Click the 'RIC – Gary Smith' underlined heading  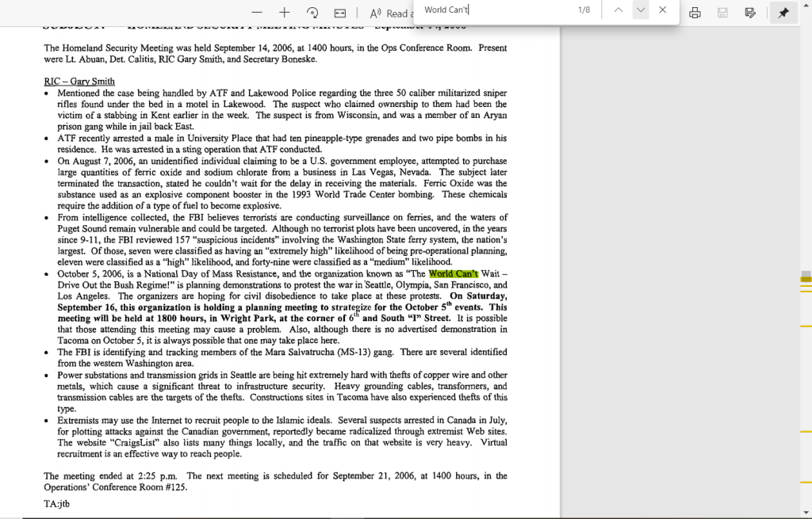(79, 81)
